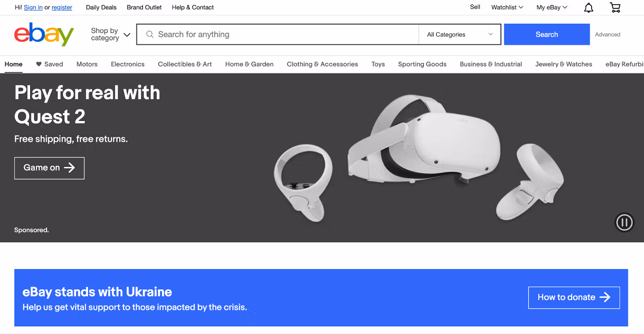
Task: Expand the My eBay dropdown
Action: tap(552, 7)
